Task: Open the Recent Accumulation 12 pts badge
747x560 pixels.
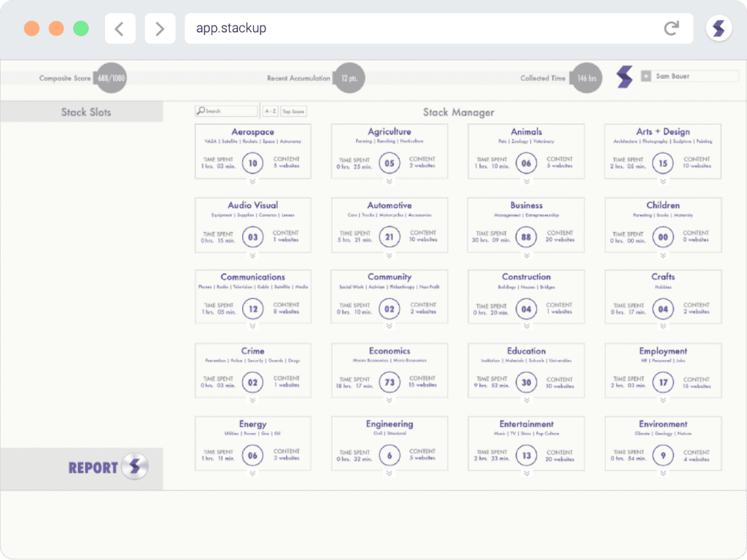Action: [349, 77]
